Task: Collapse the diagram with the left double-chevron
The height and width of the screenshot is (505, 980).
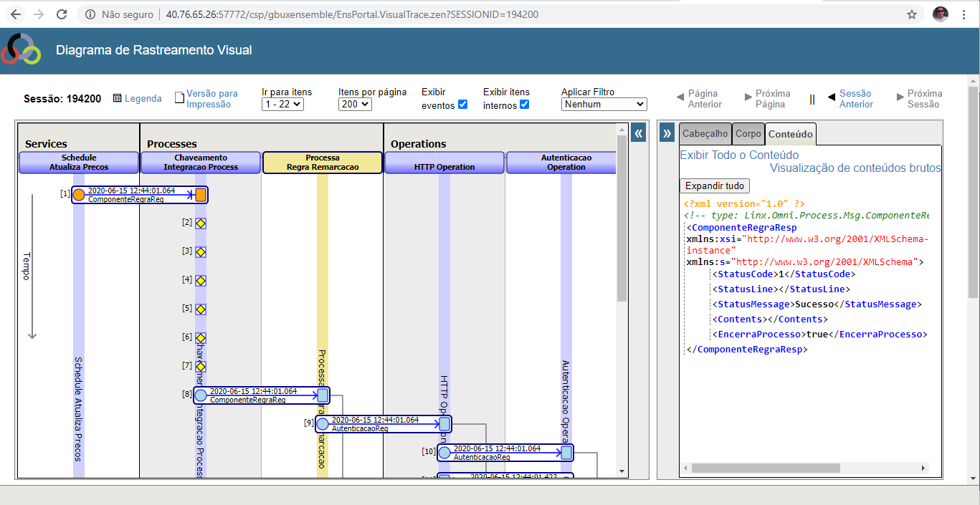Action: coord(638,133)
